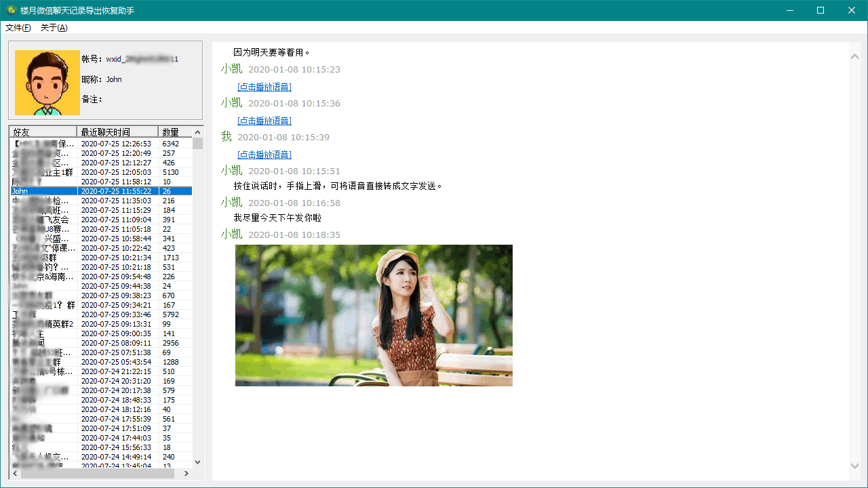Click chat panel scrollbar up arrow
Viewport: 868px width, 488px height.
coord(854,56)
